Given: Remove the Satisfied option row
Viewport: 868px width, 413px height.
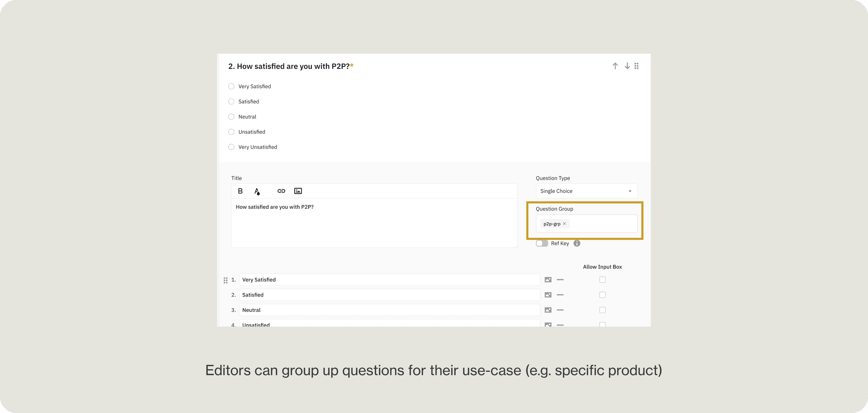Looking at the screenshot, I should (560, 295).
